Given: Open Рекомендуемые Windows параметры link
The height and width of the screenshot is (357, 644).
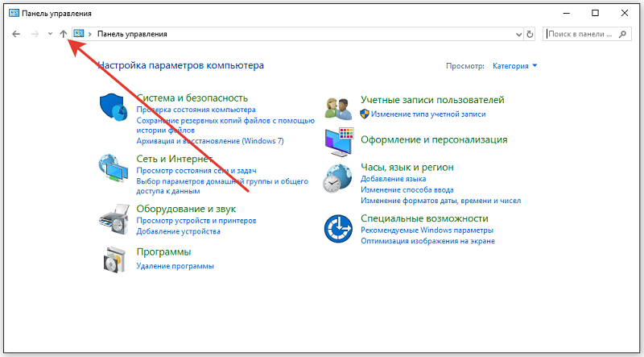Looking at the screenshot, I should [x=427, y=230].
